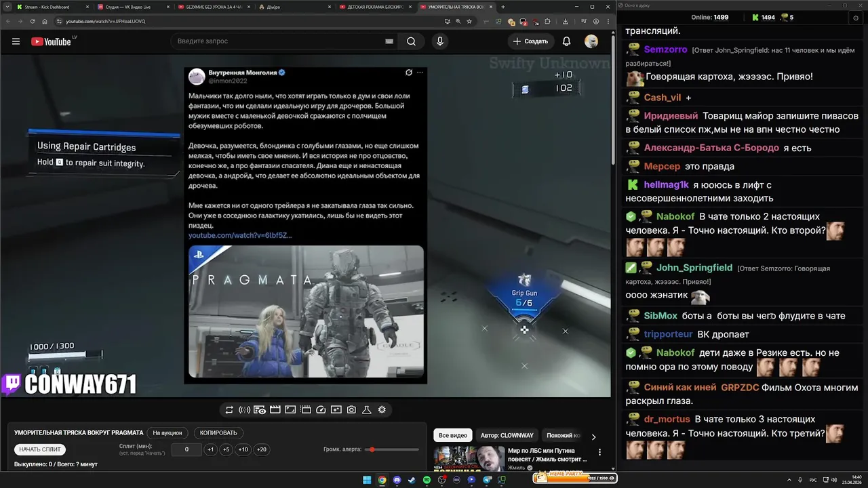Toggle the loop icon in the player toolbar

(229, 409)
